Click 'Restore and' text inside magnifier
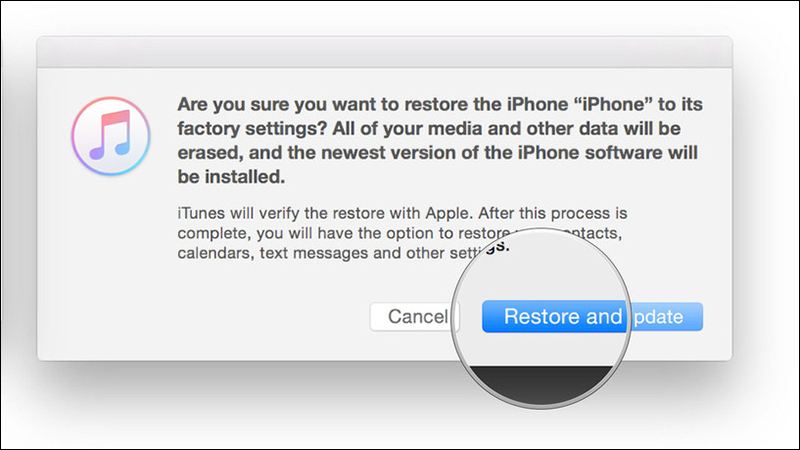Image resolution: width=800 pixels, height=450 pixels. (563, 317)
